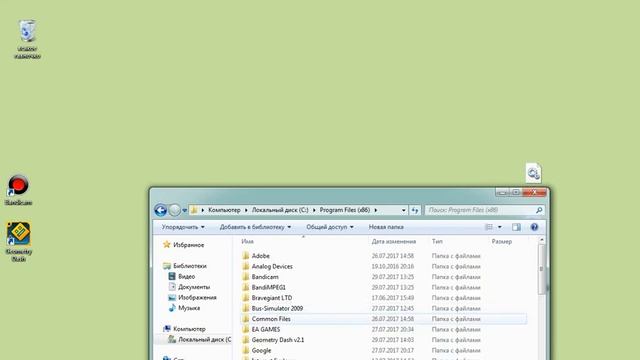Click the file list scrollbar thumb
This screenshot has width=640, height=360.
(x=541, y=269)
